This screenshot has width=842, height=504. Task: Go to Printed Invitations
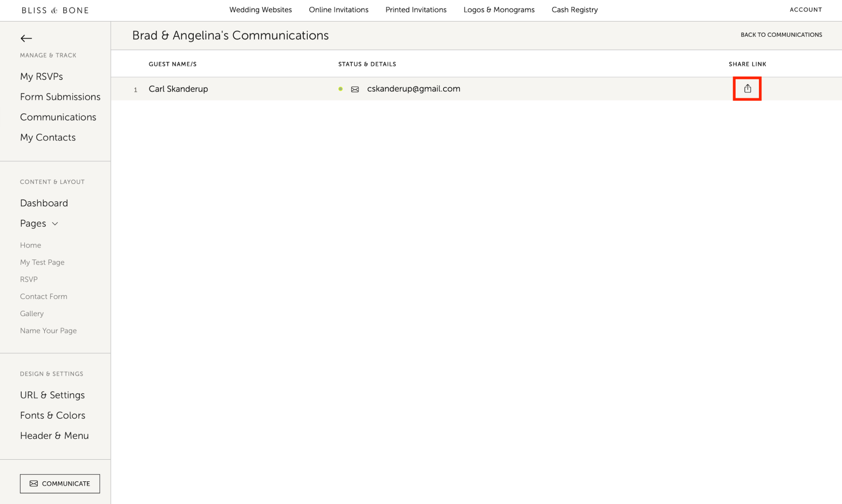416,10
